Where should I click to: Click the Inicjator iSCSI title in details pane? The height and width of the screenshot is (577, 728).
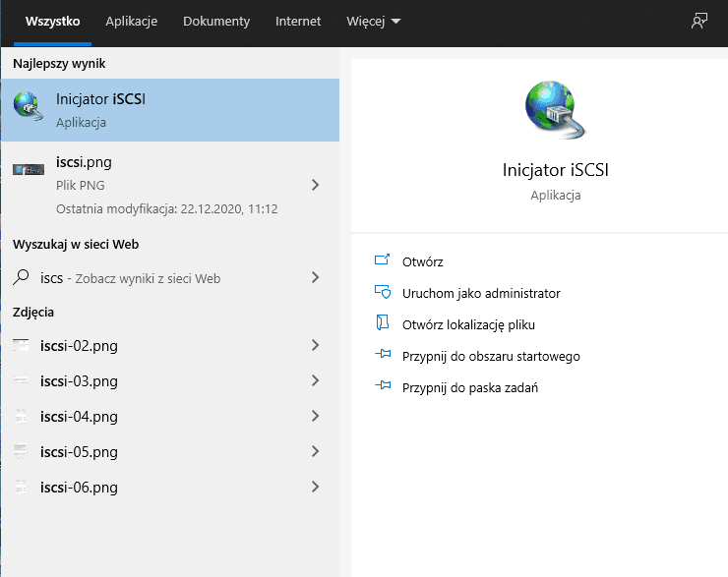[x=555, y=170]
